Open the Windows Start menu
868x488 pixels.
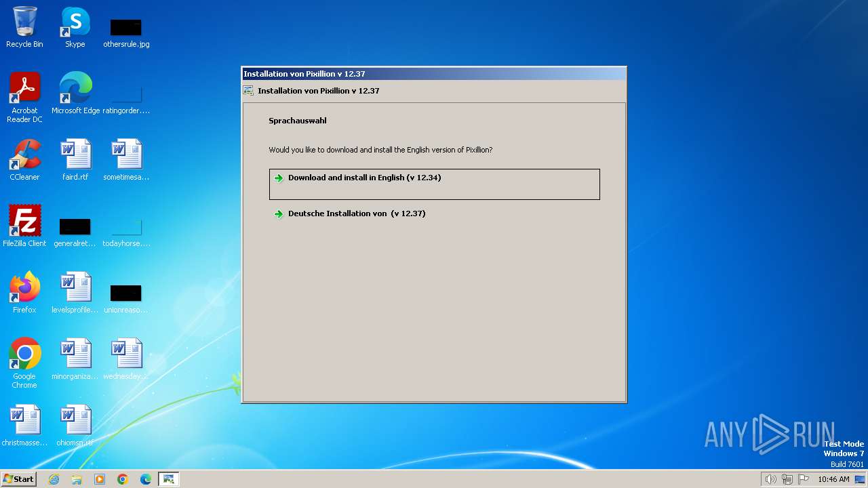click(18, 479)
